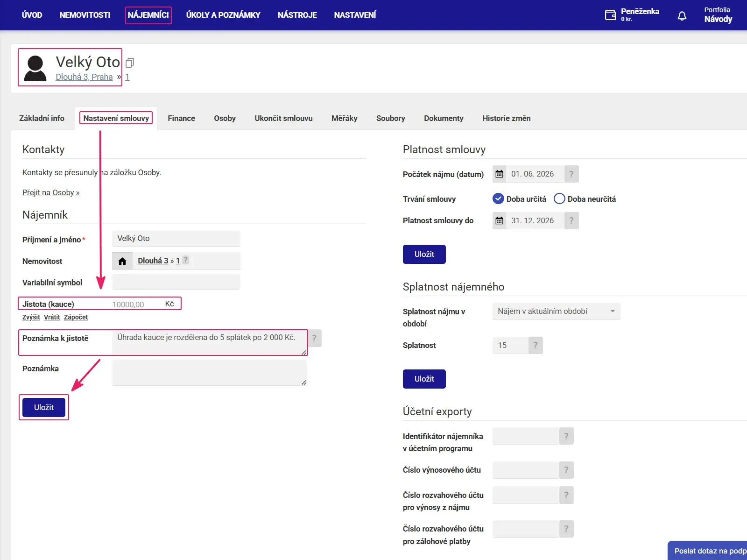Switch to Osoby tab
This screenshot has height=560, width=747.
225,119
